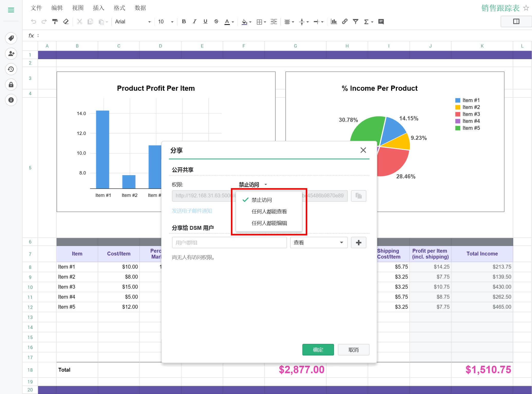Viewport: 532px width, 394px height.
Task: Click the clear formatting eraser icon
Action: [x=66, y=22]
